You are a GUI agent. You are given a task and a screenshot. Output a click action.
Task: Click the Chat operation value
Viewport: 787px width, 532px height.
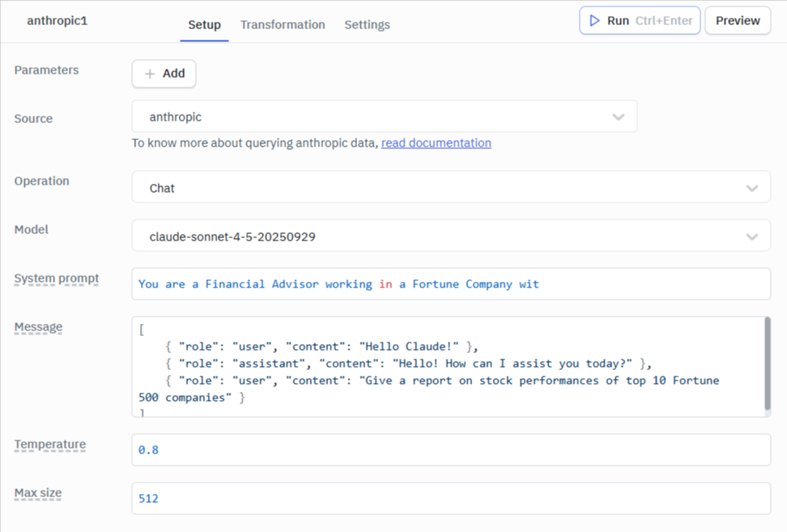click(162, 188)
